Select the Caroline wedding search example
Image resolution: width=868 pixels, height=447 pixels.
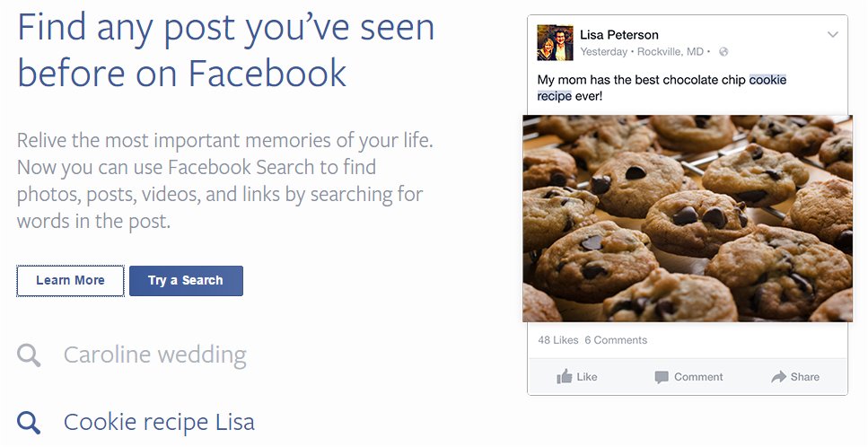pos(154,355)
